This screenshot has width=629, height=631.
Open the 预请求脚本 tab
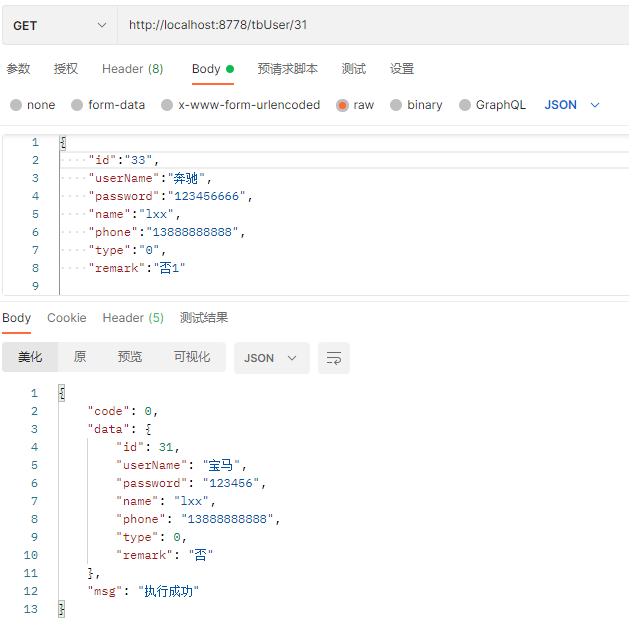coord(287,69)
